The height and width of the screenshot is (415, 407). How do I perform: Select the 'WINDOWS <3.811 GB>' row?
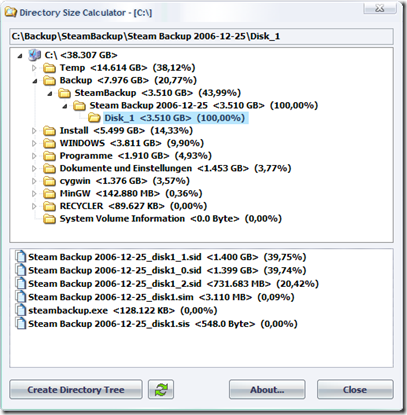pos(132,143)
